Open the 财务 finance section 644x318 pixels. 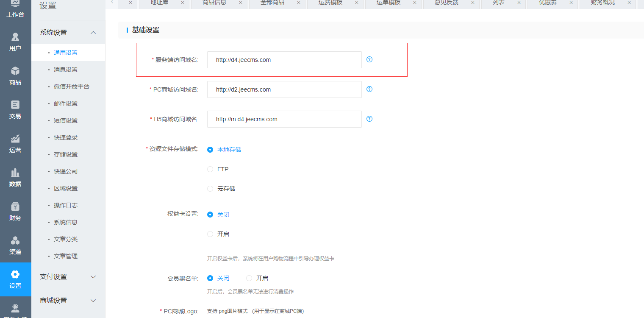tap(15, 212)
